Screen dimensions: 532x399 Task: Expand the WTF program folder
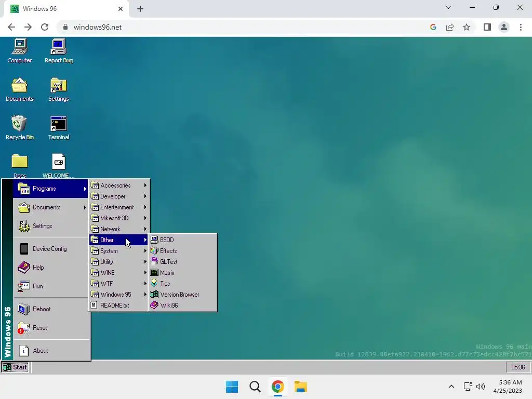point(119,283)
